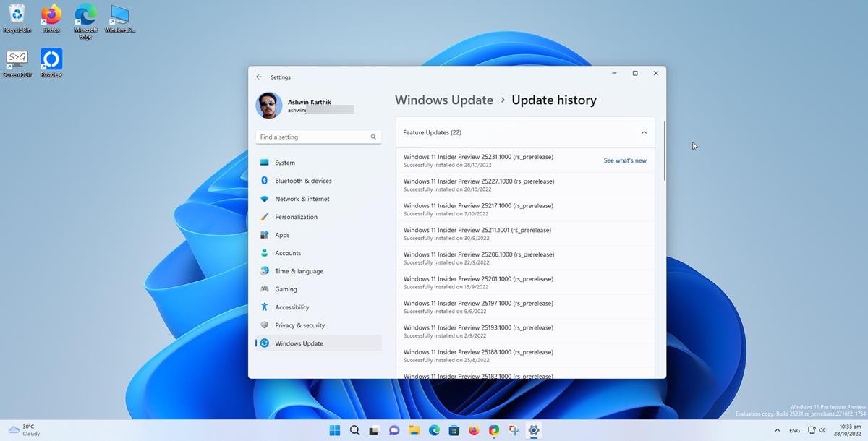868x441 pixels.
Task: Click the back arrow in Settings
Action: click(259, 77)
